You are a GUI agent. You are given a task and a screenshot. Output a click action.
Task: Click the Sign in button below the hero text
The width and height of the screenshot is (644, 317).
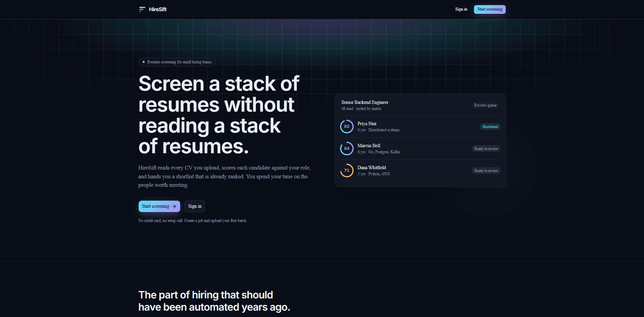tap(195, 206)
